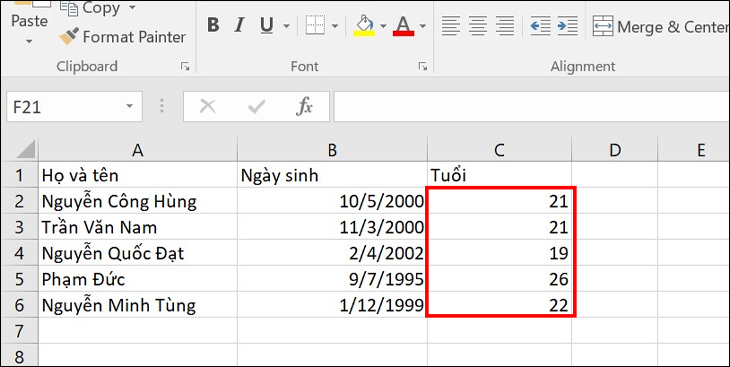The image size is (730, 367).
Task: Open font color dropdown arrow
Action: coord(423,26)
